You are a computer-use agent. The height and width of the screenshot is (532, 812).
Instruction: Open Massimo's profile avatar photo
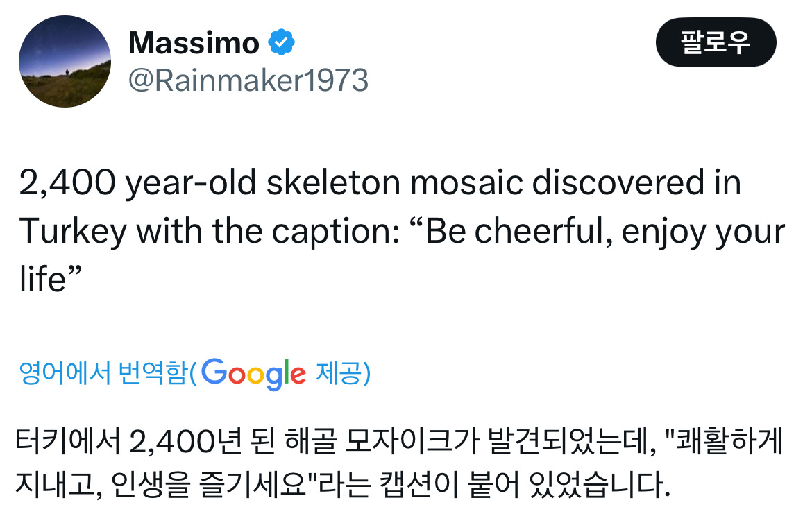point(65,61)
